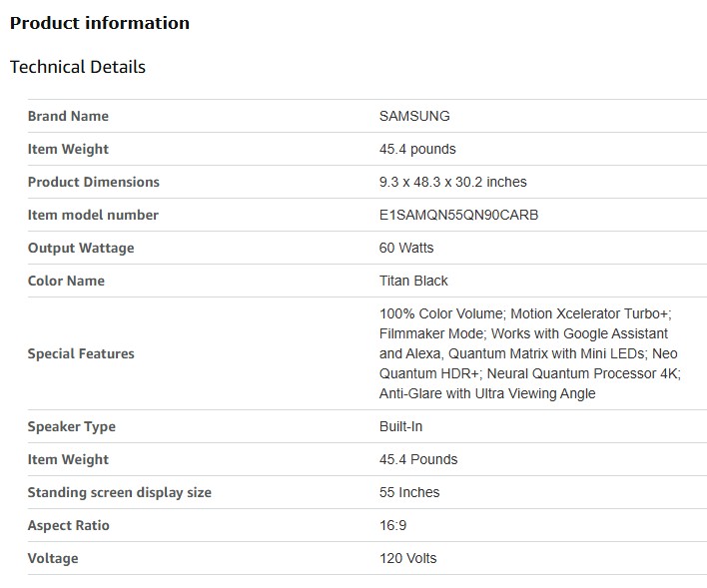Select the Titan Black color value
This screenshot has height=588, width=707.
(x=413, y=281)
